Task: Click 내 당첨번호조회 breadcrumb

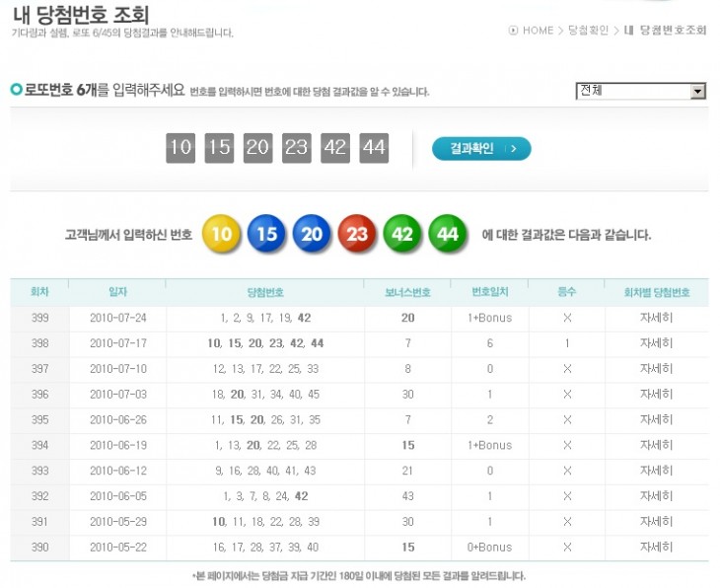Action: point(665,31)
